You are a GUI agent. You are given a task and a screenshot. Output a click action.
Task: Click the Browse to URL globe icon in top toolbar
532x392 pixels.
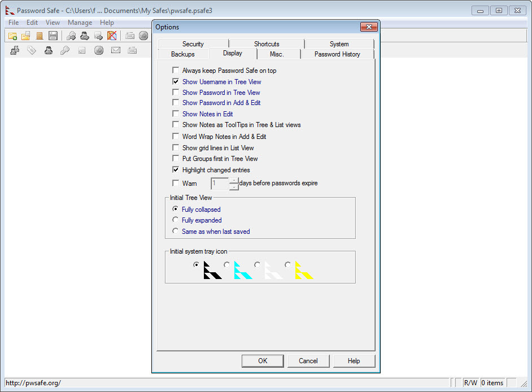[143, 36]
